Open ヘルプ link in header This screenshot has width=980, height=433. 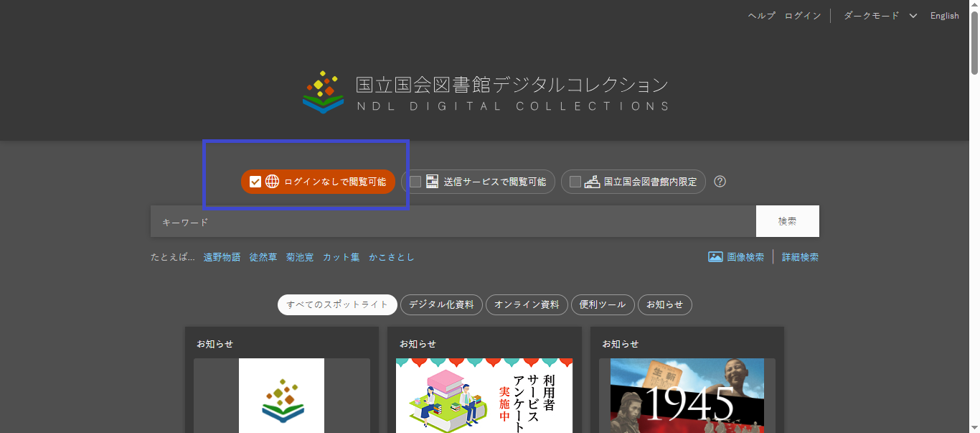tap(762, 16)
